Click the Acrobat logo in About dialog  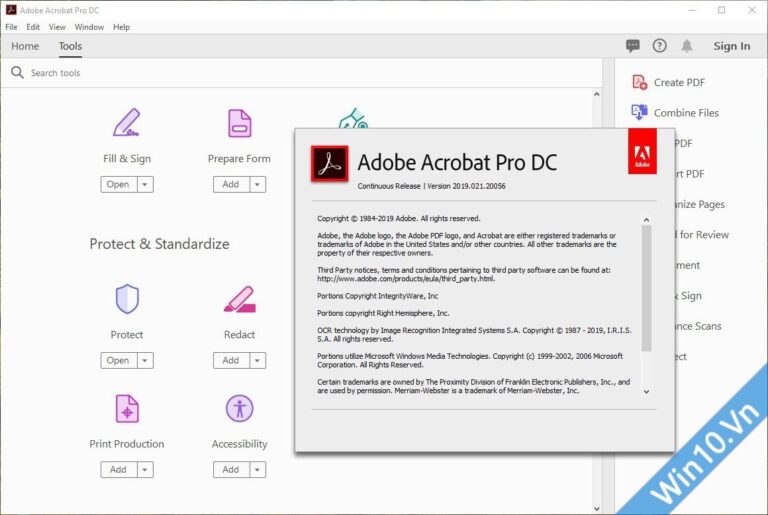click(330, 164)
